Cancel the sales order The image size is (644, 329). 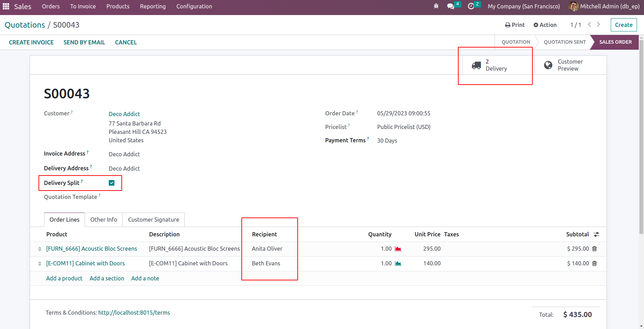126,42
